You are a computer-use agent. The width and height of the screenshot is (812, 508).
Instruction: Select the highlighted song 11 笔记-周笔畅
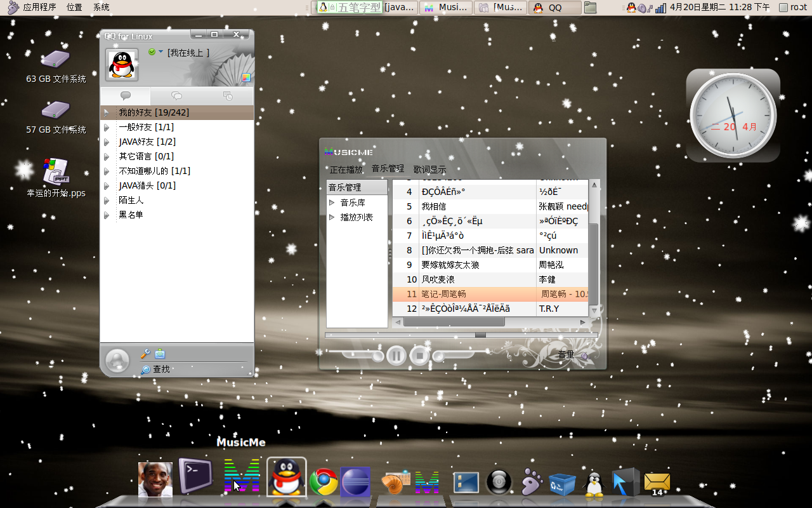[x=490, y=294]
